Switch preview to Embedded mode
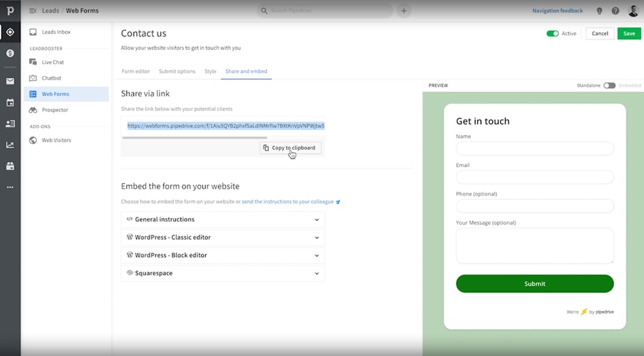The width and height of the screenshot is (644, 356). (608, 85)
